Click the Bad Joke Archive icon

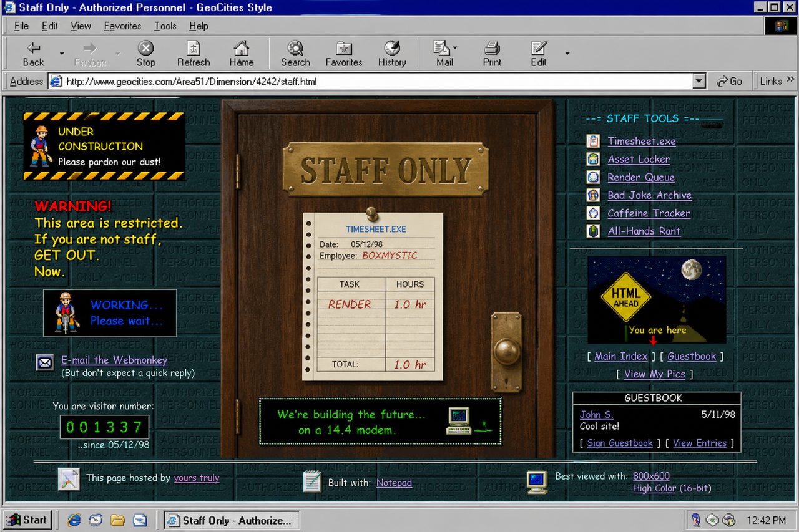[593, 195]
